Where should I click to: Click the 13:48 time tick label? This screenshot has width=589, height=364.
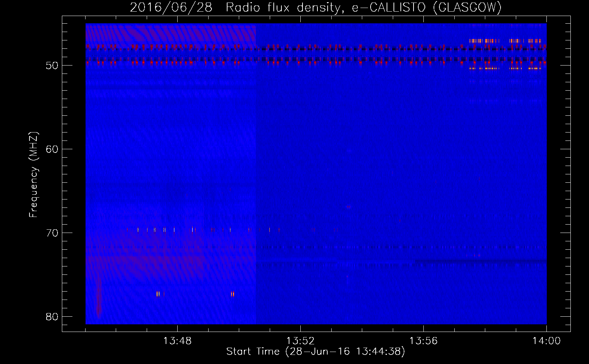point(177,341)
